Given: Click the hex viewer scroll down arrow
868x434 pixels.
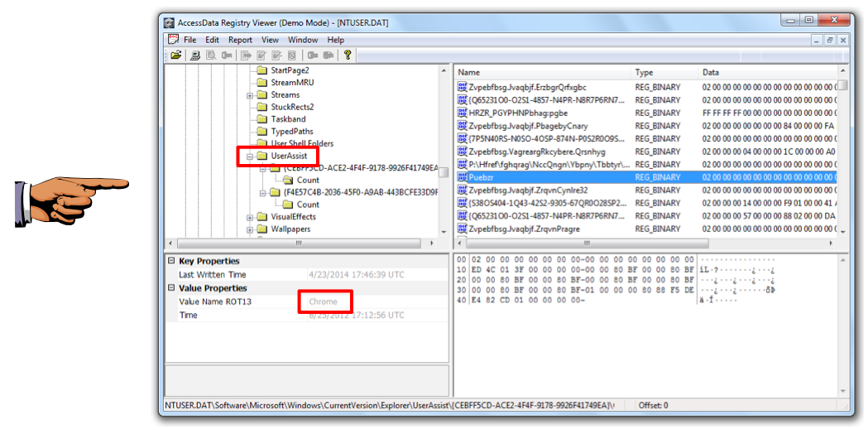Looking at the screenshot, I should pos(842,391).
